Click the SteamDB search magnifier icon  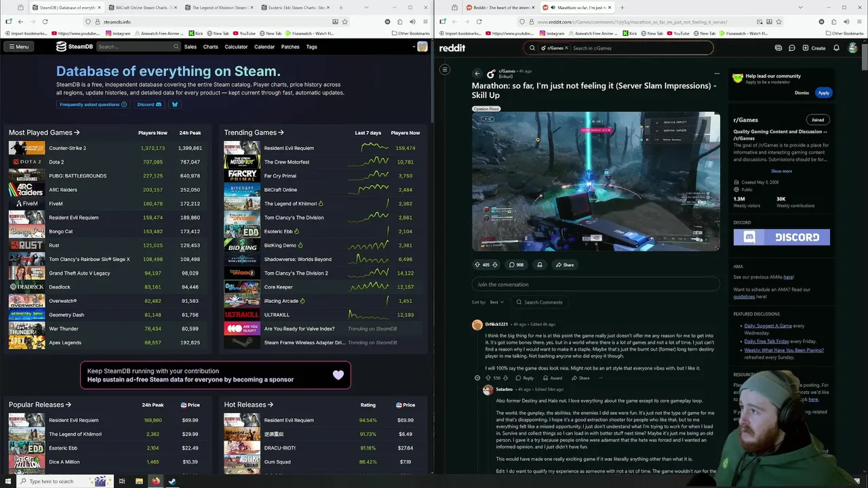tap(176, 47)
